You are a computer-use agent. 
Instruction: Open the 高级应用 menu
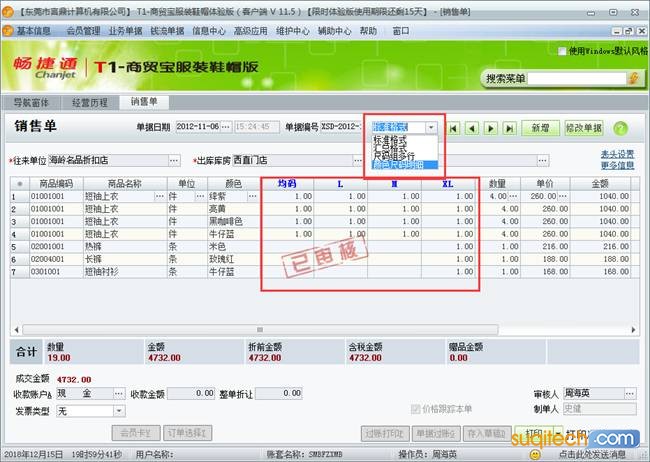250,31
